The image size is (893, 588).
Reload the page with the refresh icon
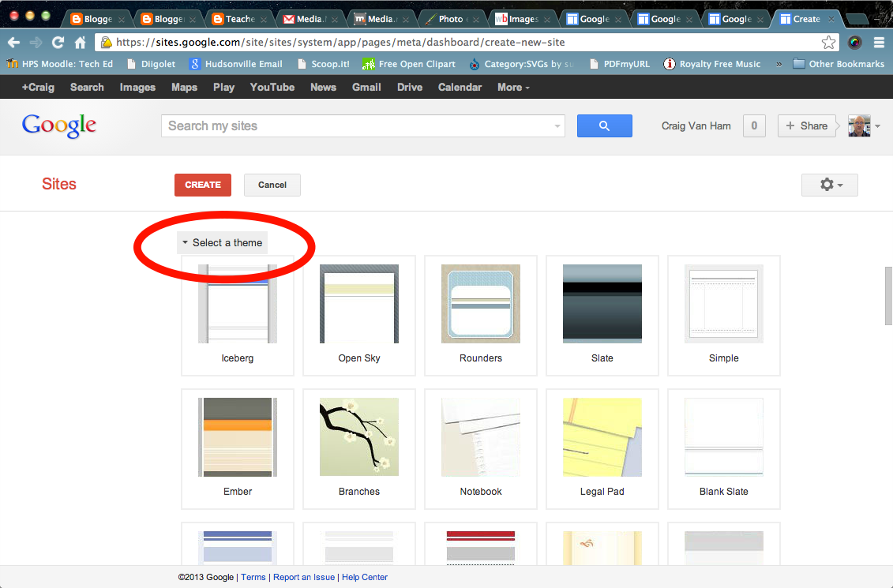pyautogui.click(x=58, y=42)
